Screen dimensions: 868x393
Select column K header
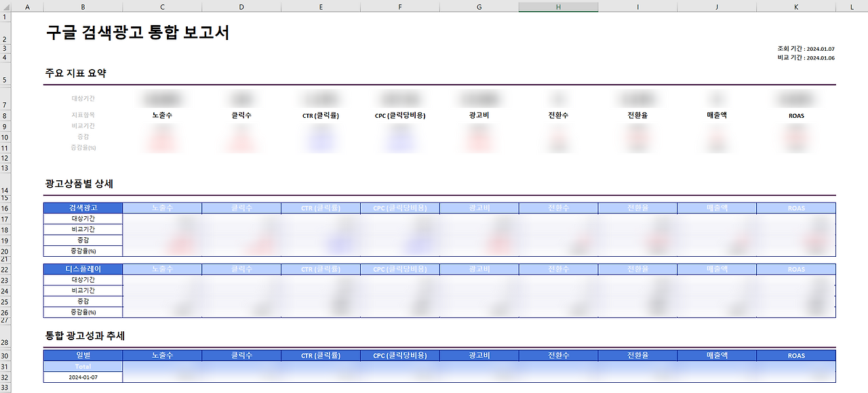tap(796, 7)
